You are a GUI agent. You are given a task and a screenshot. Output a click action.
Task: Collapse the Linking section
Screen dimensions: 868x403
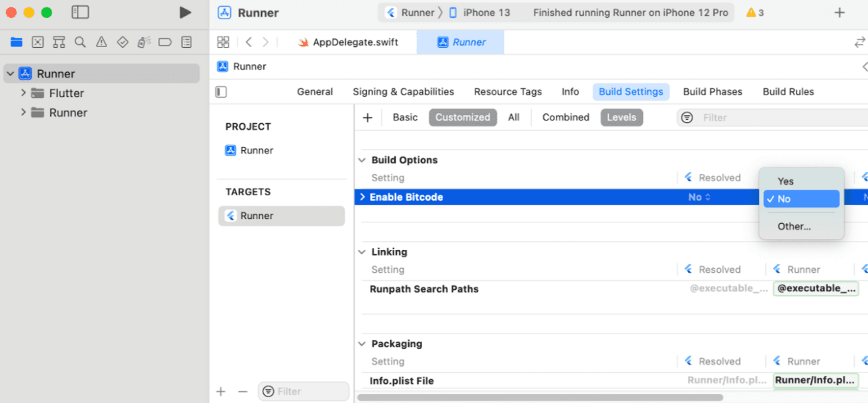pos(362,252)
